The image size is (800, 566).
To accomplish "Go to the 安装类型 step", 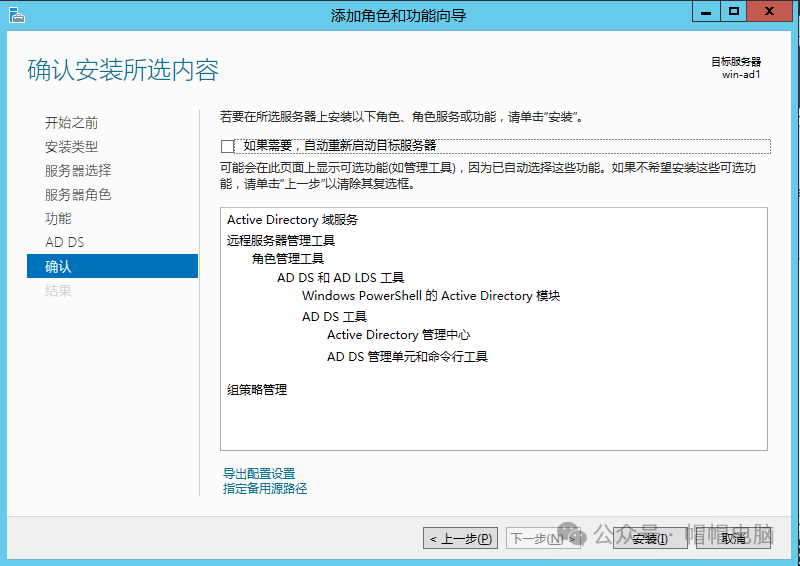I will point(71,146).
